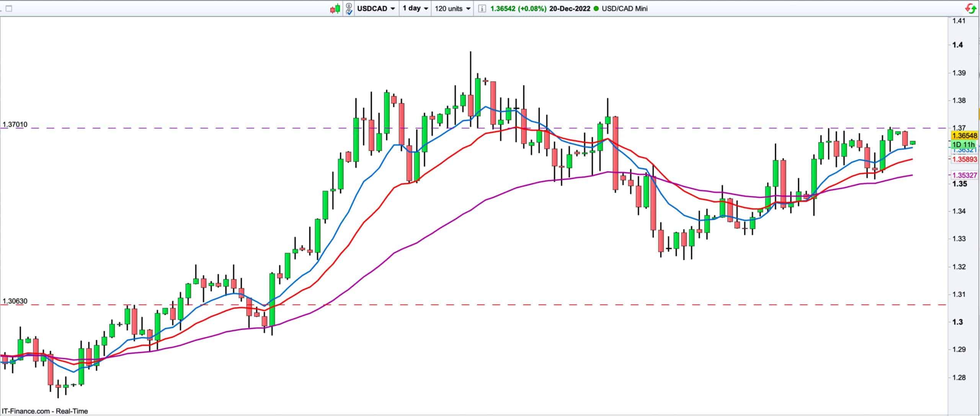980x416 pixels.
Task: Click the yellow 1.36548 current price tag
Action: [965, 136]
